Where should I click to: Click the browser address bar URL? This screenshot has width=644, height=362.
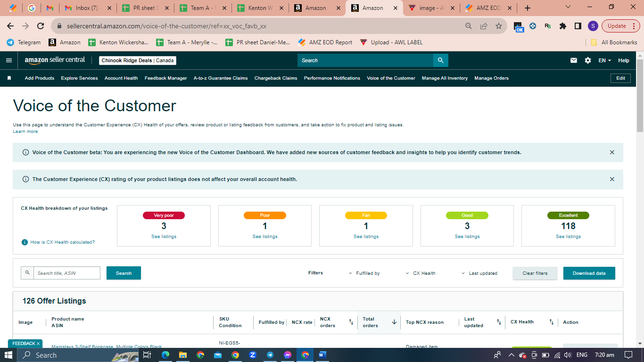[x=166, y=26]
